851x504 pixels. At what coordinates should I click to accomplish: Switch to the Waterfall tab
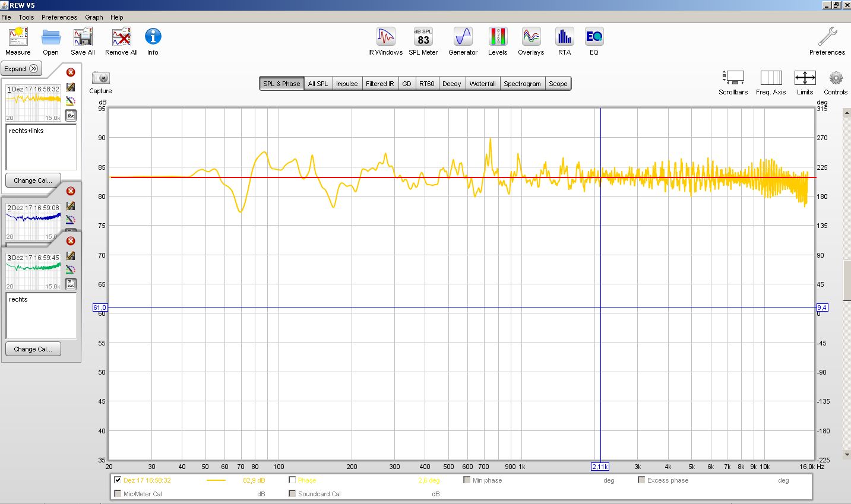pyautogui.click(x=483, y=84)
